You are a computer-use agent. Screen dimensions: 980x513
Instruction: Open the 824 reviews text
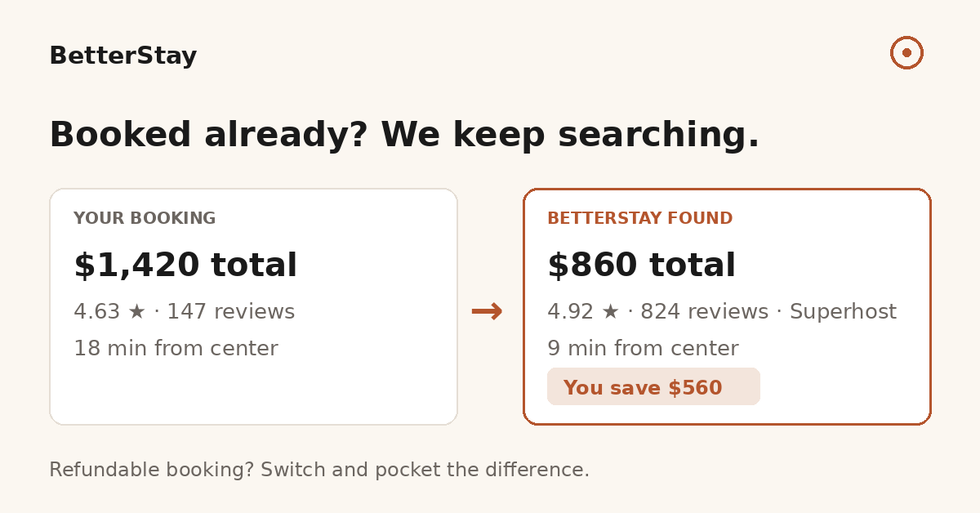pyautogui.click(x=704, y=312)
